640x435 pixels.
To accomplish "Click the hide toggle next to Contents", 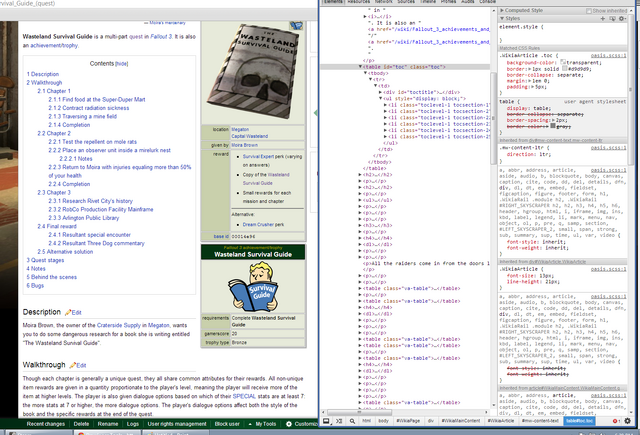I will (x=122, y=64).
